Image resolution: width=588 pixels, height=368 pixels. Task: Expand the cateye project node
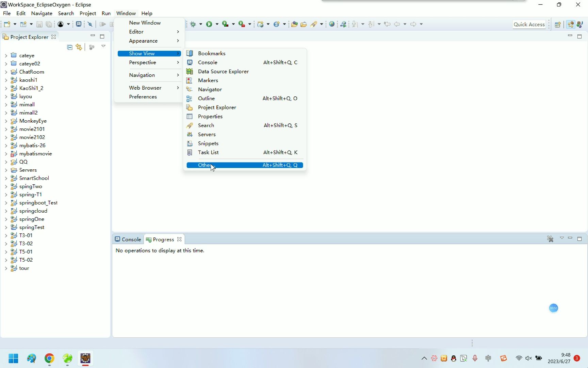6,56
